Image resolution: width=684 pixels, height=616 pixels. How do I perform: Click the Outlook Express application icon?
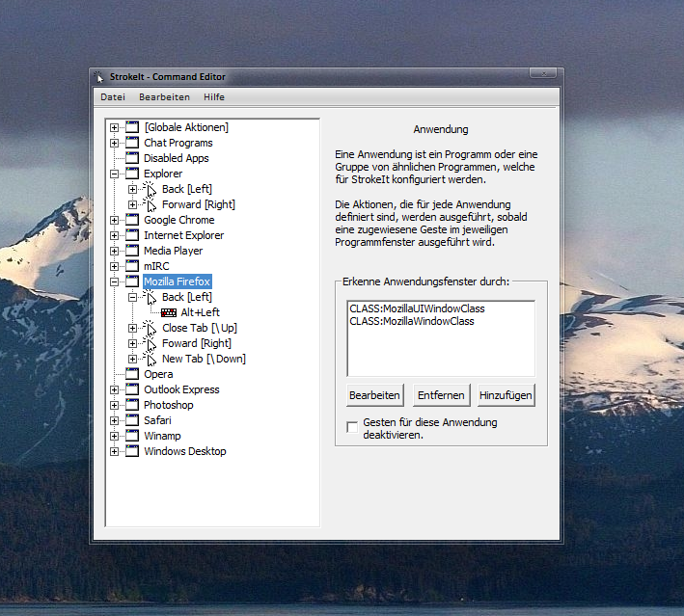point(132,389)
